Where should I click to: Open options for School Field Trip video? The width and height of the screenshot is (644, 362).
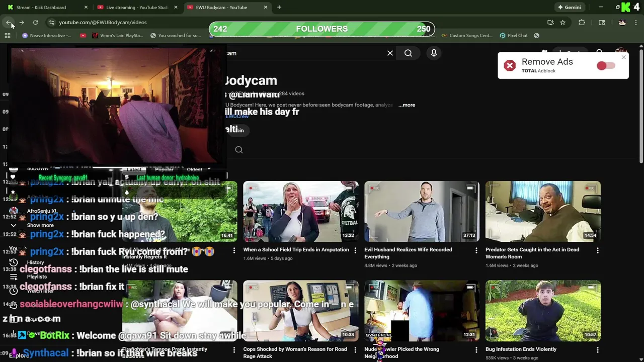355,250
